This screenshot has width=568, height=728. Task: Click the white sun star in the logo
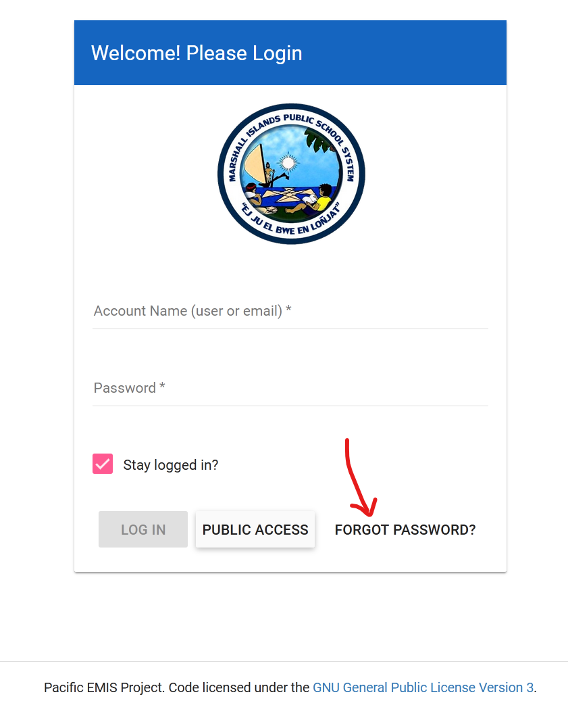pyautogui.click(x=288, y=162)
